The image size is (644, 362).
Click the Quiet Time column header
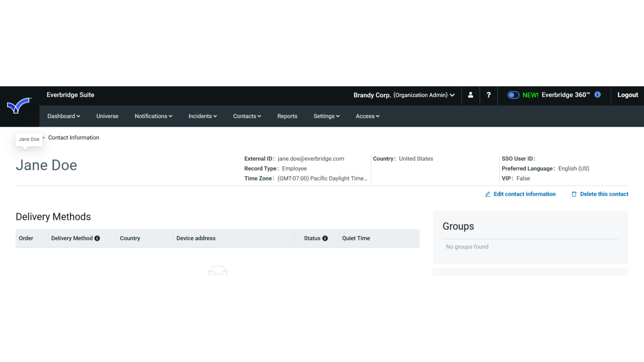click(356, 238)
